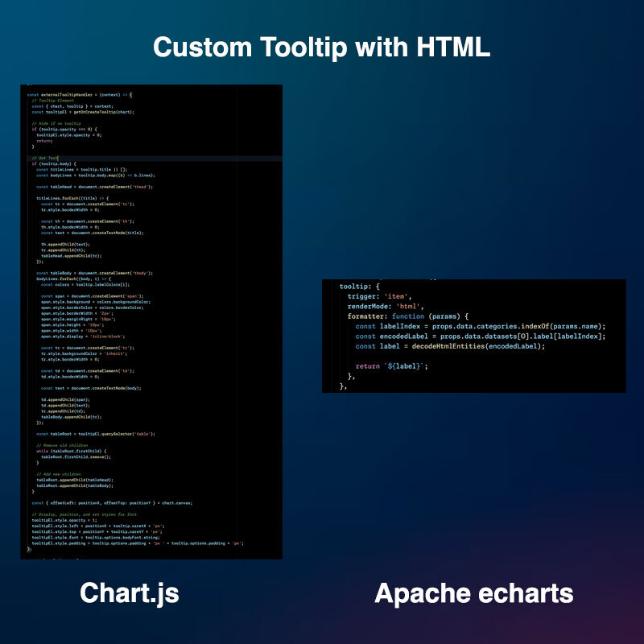The image size is (644, 644).
Task: Click the 'tooltipEl.style.opacity = 0;' line
Action: tap(68, 135)
